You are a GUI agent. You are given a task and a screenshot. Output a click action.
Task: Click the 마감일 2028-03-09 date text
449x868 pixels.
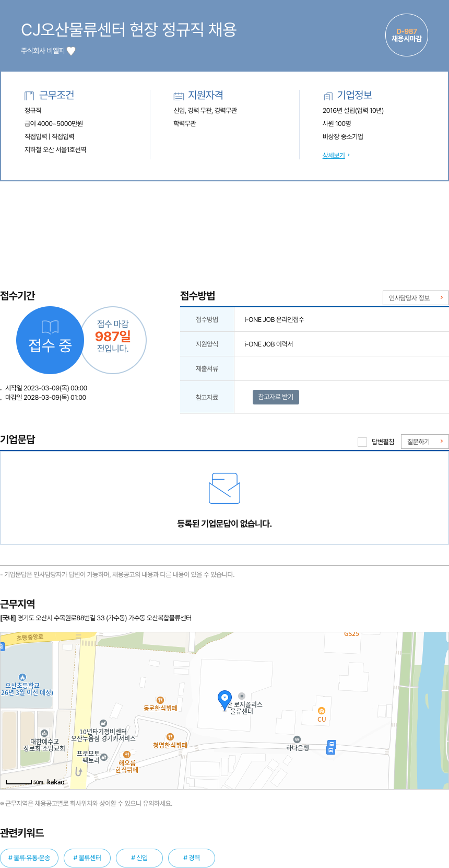coord(45,398)
